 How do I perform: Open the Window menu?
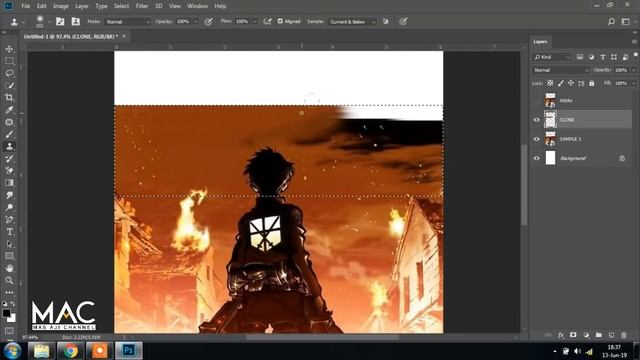(x=197, y=6)
